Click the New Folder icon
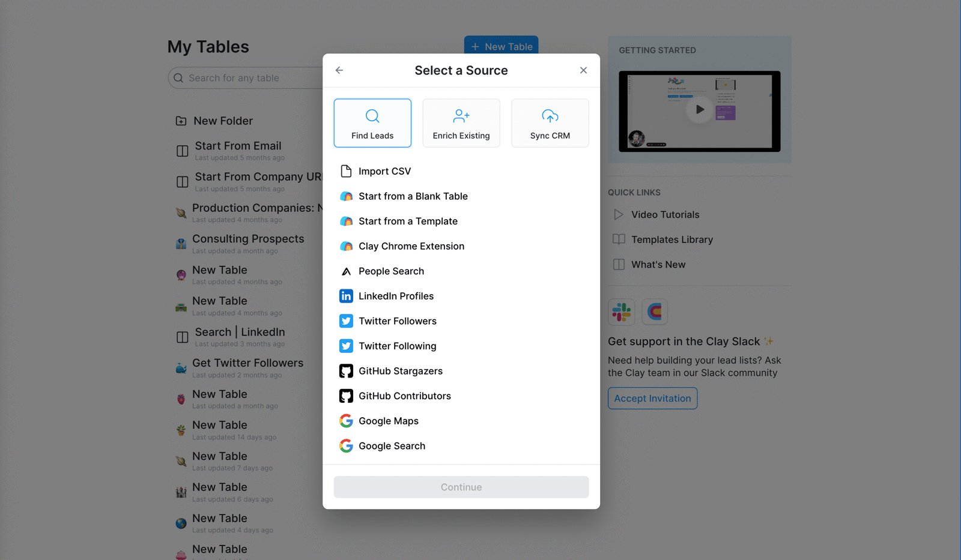961x560 pixels. pyautogui.click(x=181, y=121)
